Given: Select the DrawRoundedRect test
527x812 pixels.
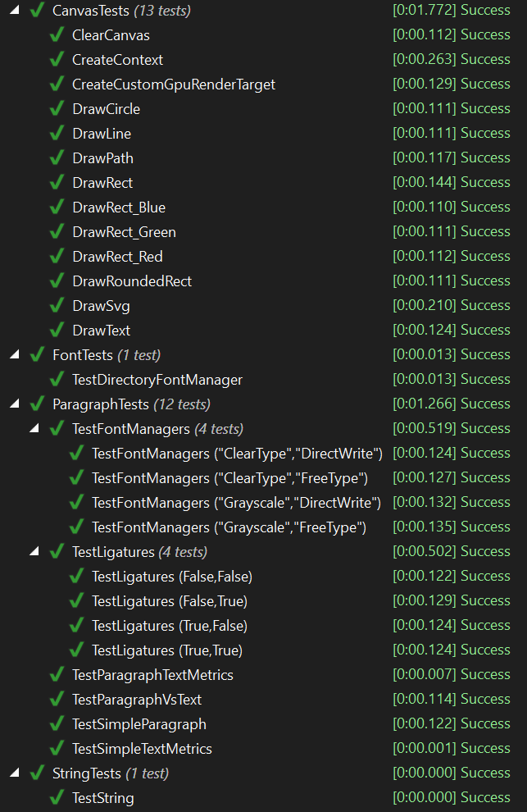Looking at the screenshot, I should pyautogui.click(x=132, y=281).
